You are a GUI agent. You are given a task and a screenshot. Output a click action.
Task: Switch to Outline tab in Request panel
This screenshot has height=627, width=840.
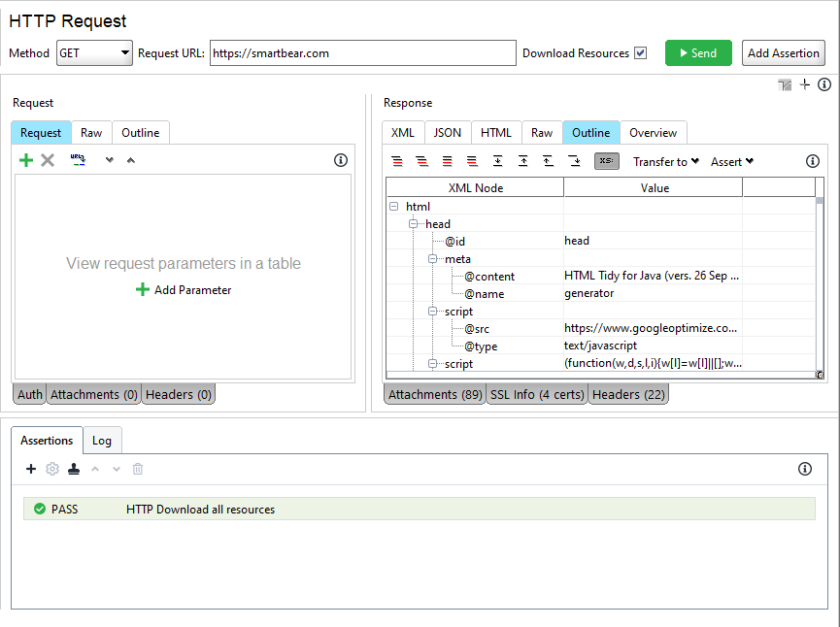coord(141,133)
